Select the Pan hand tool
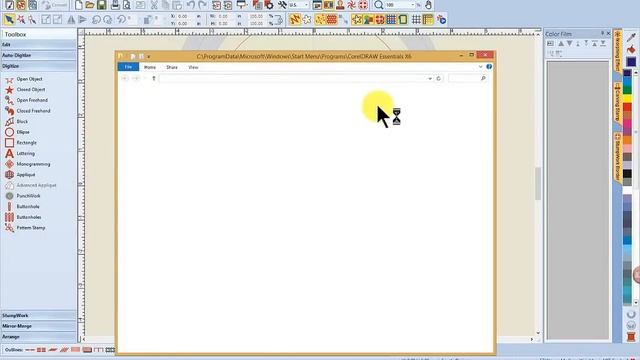 click(428, 5)
